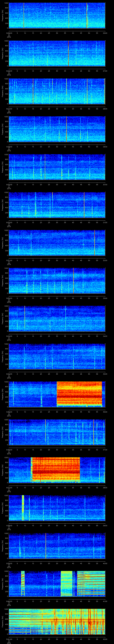Click the '8:36:00' start time label
This screenshot has height=644, width=114.
click(9, 450)
